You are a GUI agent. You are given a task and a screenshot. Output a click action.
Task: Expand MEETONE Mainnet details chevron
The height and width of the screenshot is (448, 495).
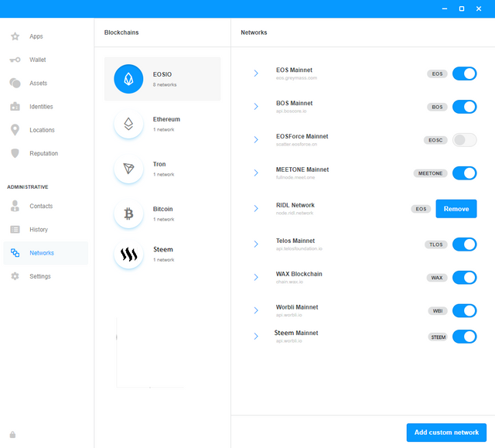pos(256,173)
